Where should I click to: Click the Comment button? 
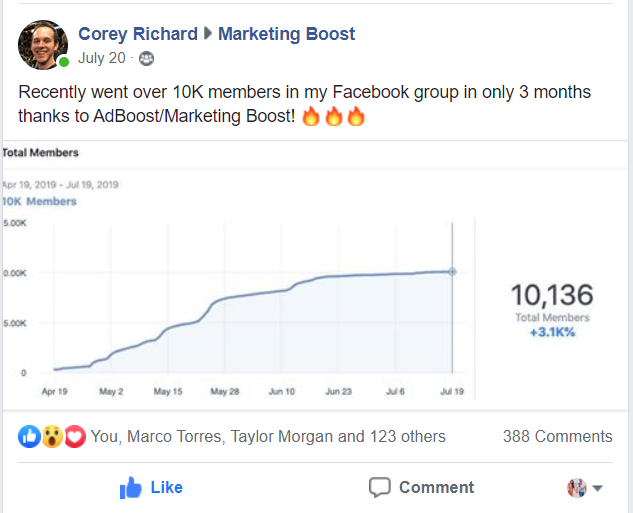[421, 488]
